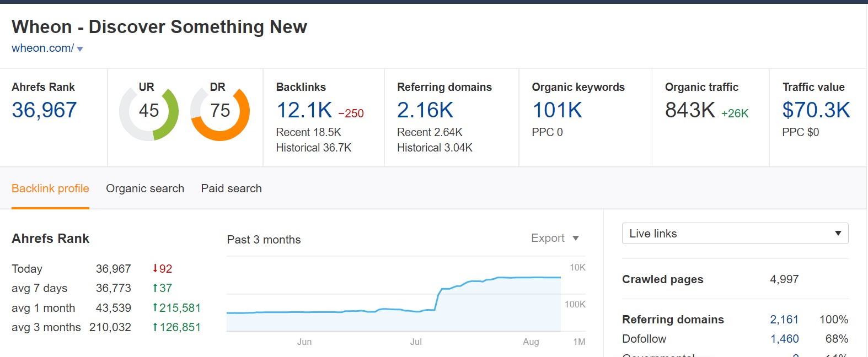
Task: Switch to the Organic search tab
Action: pyautogui.click(x=145, y=188)
